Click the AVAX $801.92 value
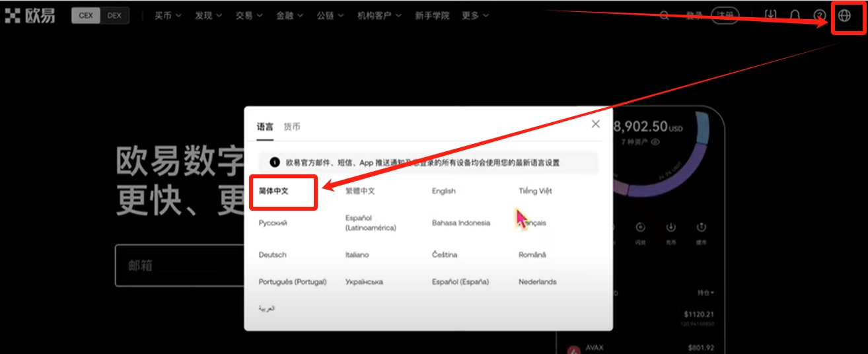Viewport: 868px width, 354px height. click(x=700, y=347)
